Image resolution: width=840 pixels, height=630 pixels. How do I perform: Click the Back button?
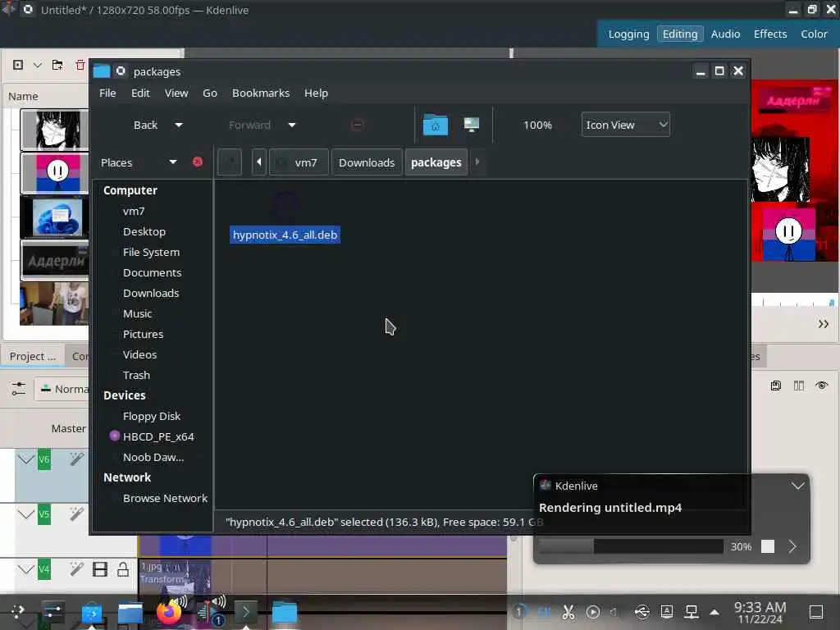[x=145, y=125]
